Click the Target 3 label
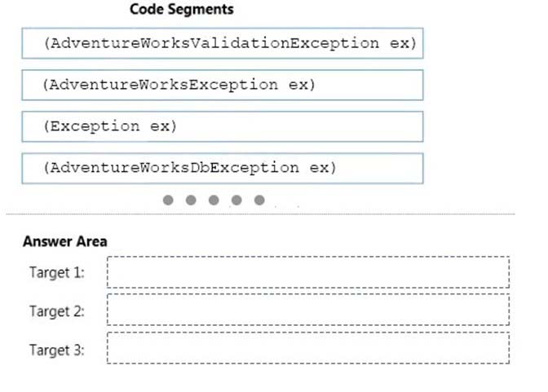 57,350
